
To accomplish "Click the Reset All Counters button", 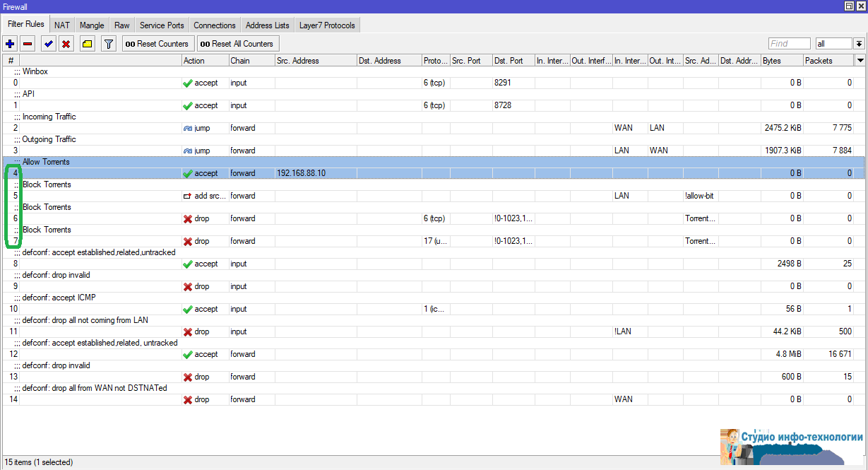I will (237, 44).
